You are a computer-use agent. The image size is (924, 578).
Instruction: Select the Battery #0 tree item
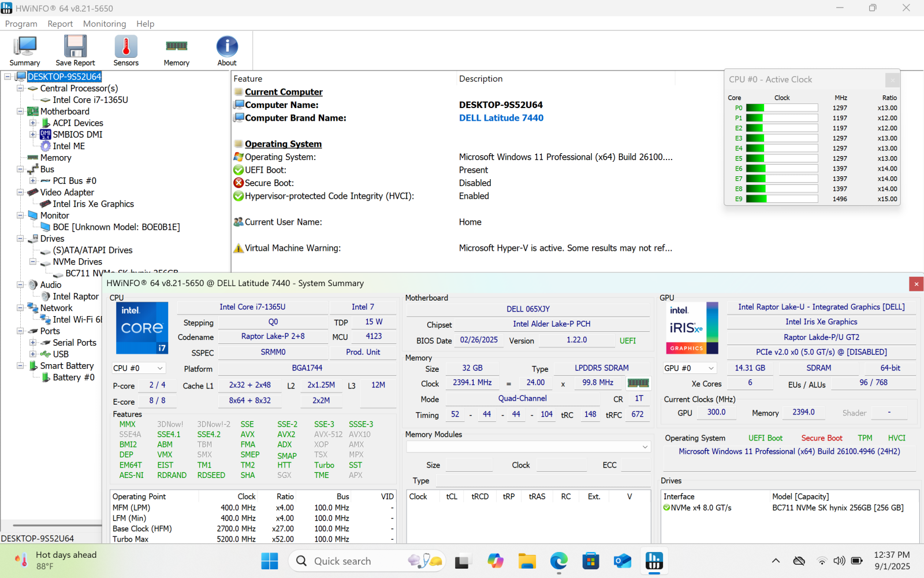point(74,377)
